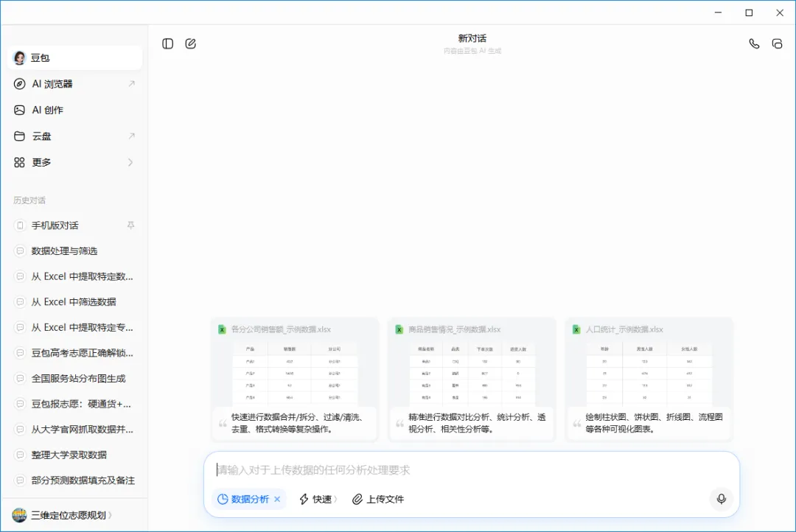Click 精准进行数据对比分析 description text
796x532 pixels.
click(477, 423)
